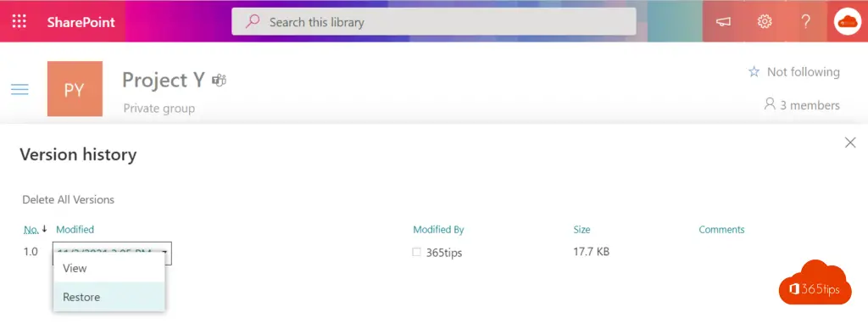Sort versions by the No. column
Screen dimensions: 868x335
click(x=31, y=229)
